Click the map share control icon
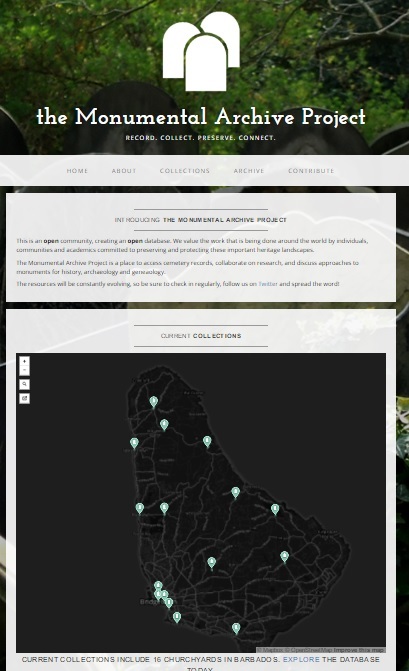 click(24, 398)
